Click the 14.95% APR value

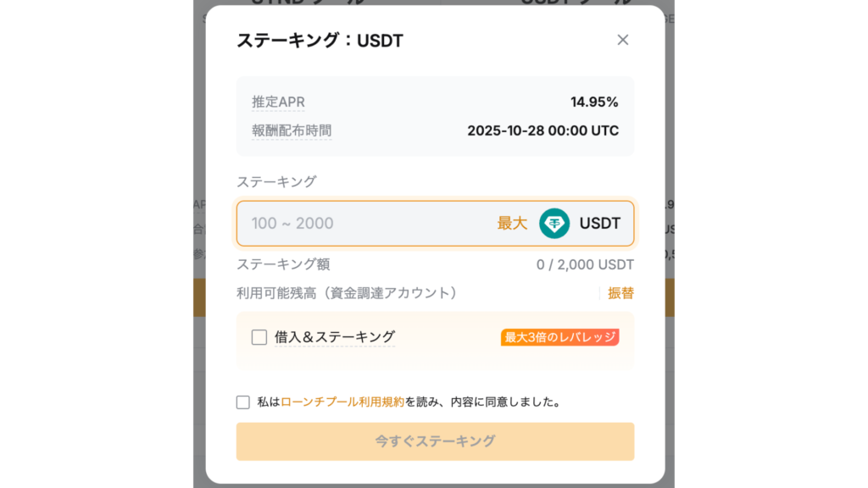coord(594,103)
